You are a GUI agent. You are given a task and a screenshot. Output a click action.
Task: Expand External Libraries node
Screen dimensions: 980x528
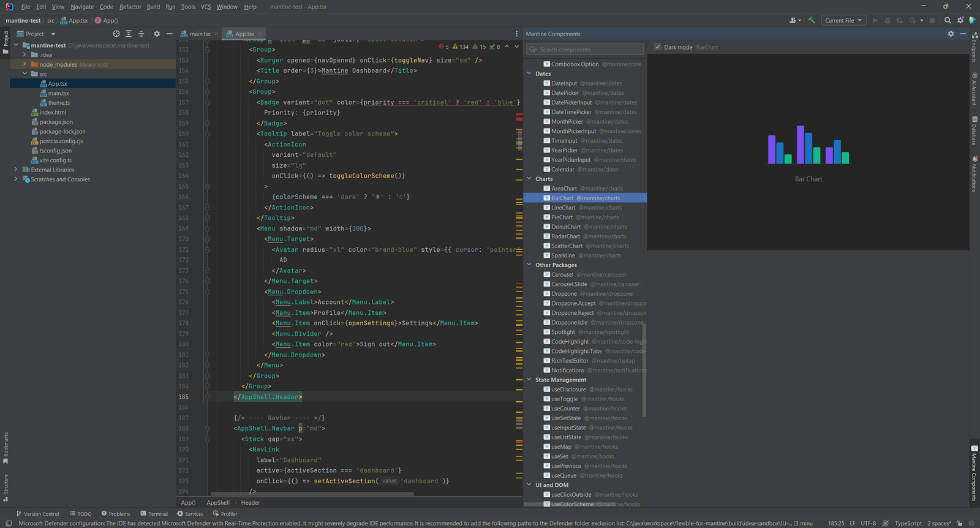[x=16, y=170]
